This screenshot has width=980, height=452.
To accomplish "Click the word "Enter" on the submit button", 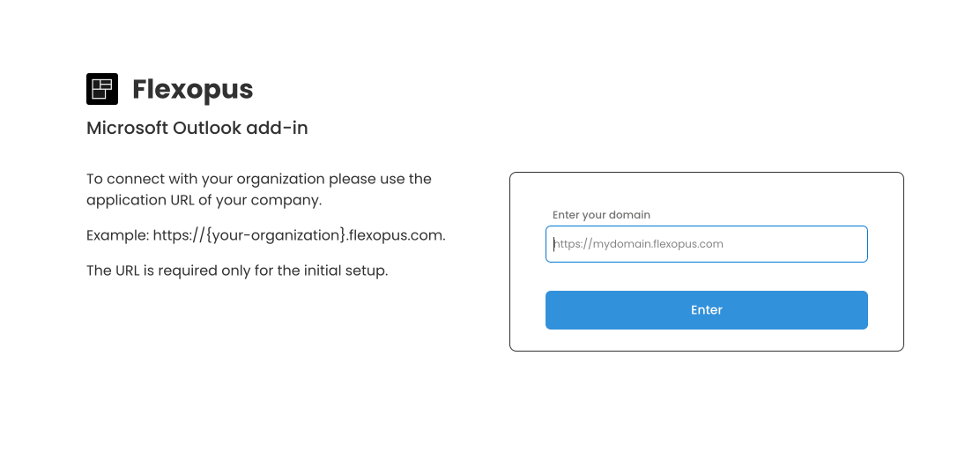I will click(x=706, y=310).
